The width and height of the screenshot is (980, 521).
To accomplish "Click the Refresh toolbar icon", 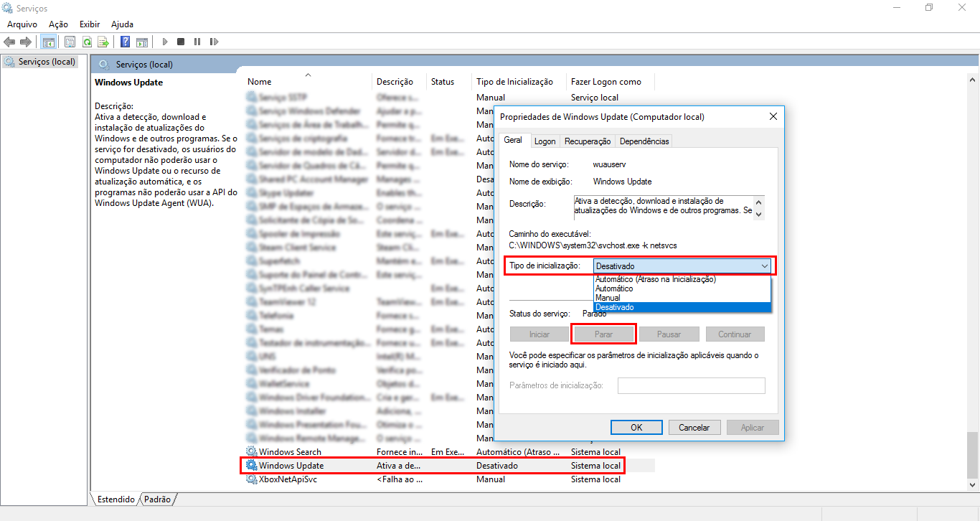I will coord(87,42).
